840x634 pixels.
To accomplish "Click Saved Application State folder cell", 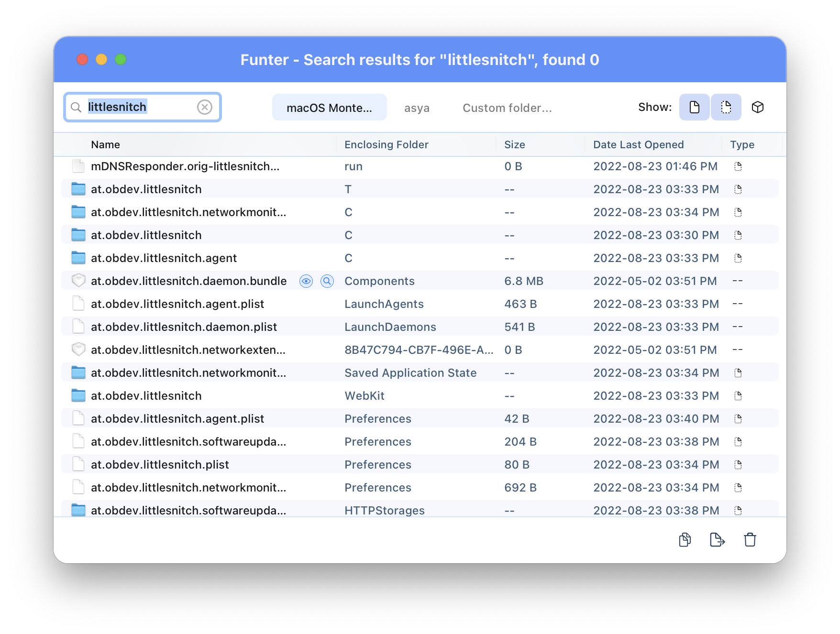I will [410, 373].
